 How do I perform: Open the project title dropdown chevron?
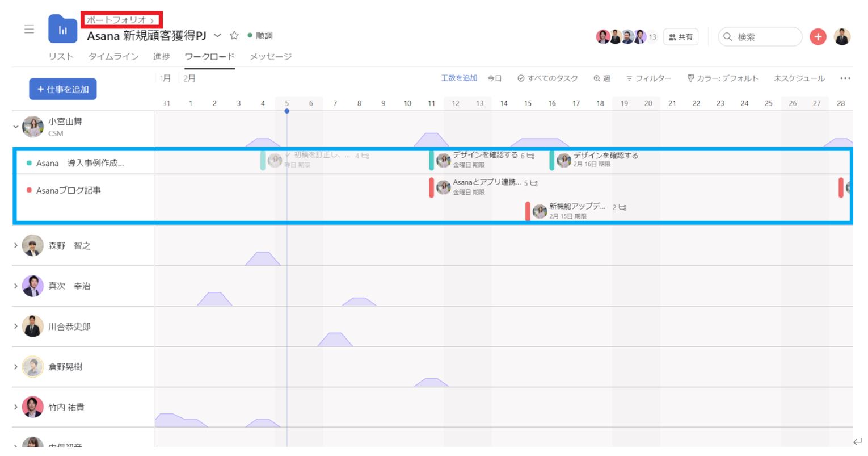217,36
